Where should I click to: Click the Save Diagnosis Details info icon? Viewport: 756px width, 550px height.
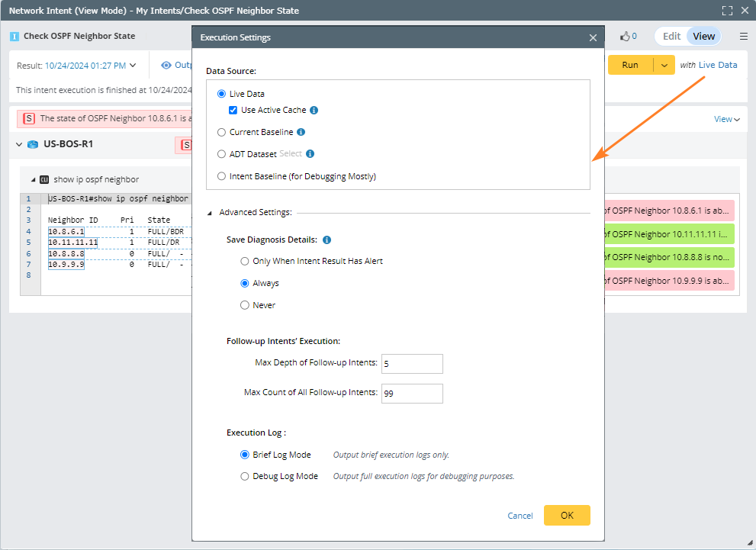tap(327, 240)
